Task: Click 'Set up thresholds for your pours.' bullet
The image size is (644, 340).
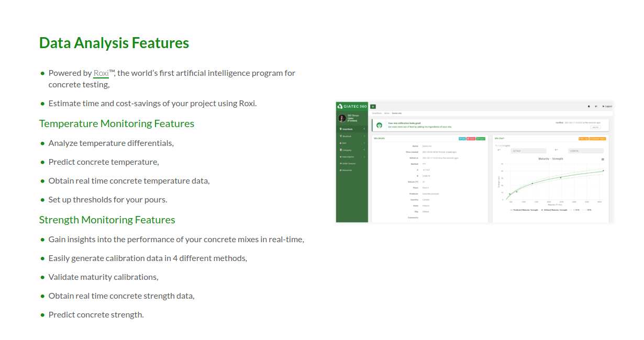Action: pyautogui.click(x=108, y=200)
